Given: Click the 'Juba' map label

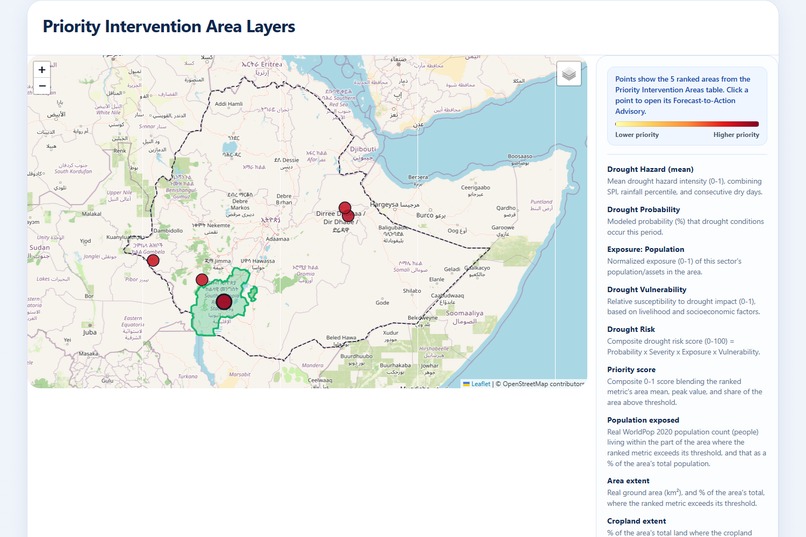Looking at the screenshot, I should [89, 332].
